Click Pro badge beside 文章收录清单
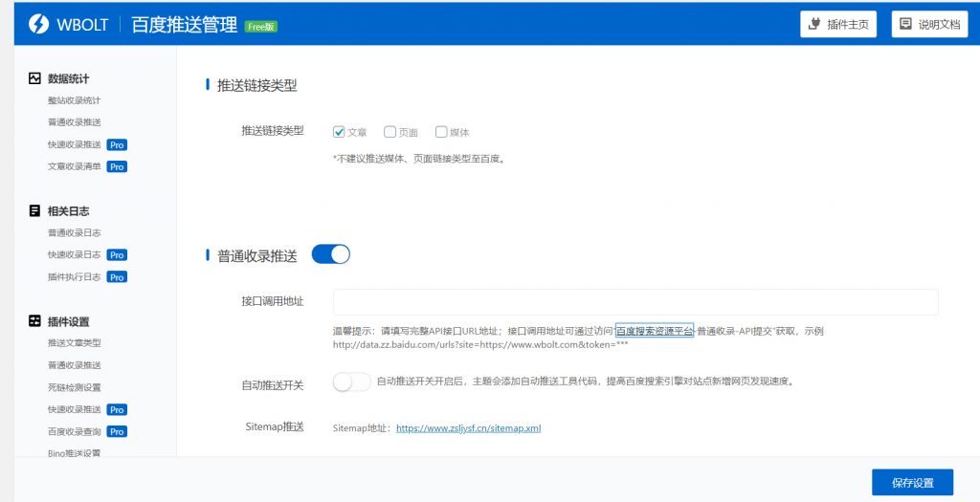The height and width of the screenshot is (502, 980). click(x=117, y=166)
